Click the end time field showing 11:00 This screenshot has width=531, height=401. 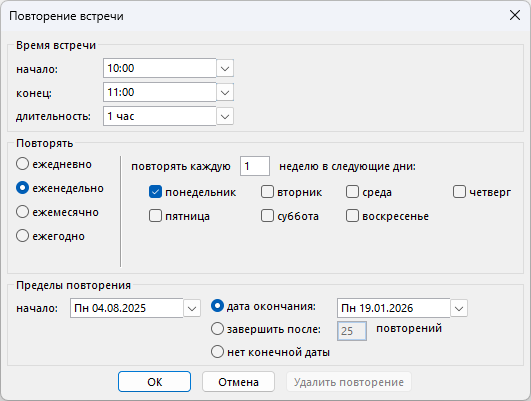tap(160, 92)
